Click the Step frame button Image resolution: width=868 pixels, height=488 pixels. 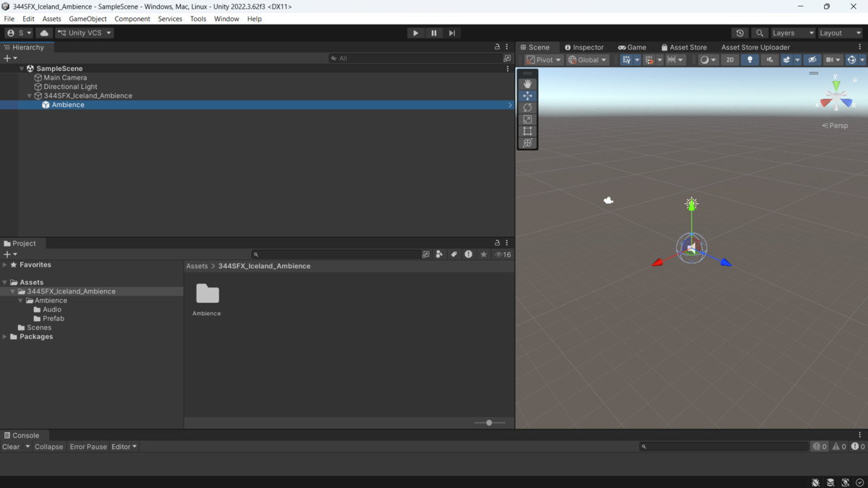[452, 33]
